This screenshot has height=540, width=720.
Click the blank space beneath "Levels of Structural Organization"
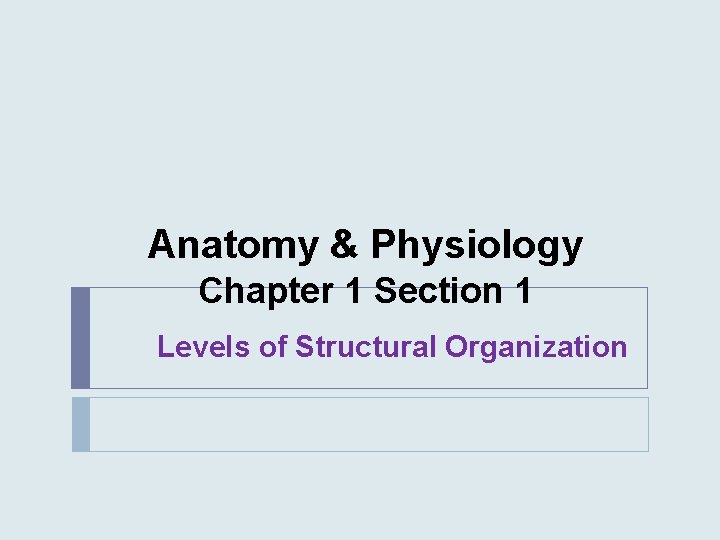(369, 375)
